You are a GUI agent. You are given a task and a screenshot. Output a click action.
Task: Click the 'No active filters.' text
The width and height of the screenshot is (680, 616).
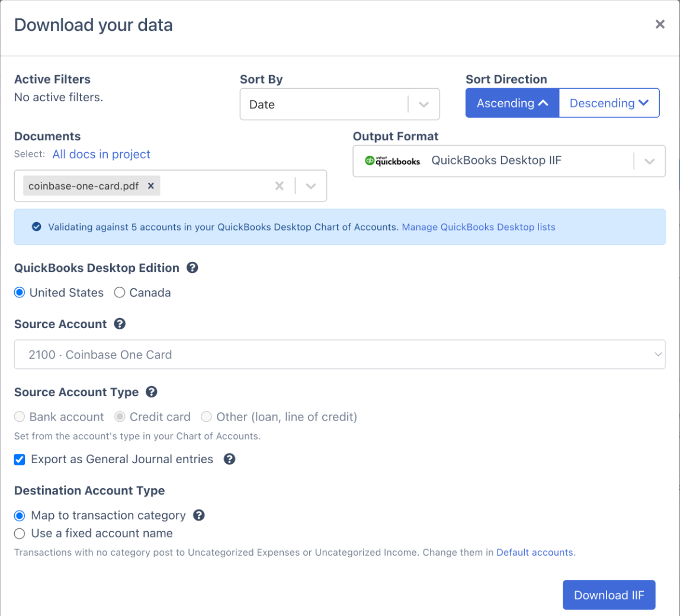click(x=59, y=97)
